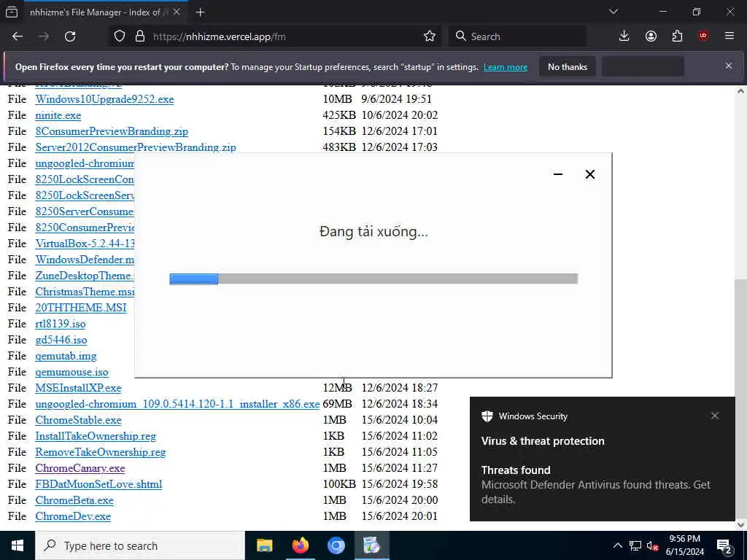Decline with the No thanks button
Image resolution: width=747 pixels, height=560 pixels.
pos(568,67)
